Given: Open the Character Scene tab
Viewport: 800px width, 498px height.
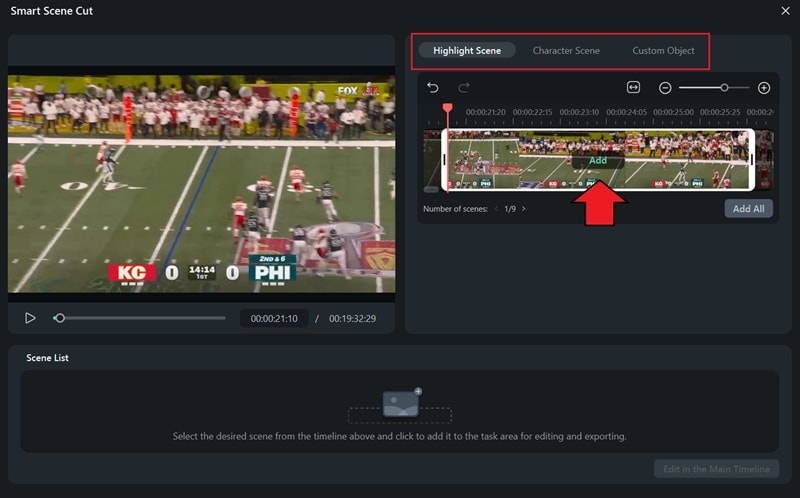Looking at the screenshot, I should (566, 51).
